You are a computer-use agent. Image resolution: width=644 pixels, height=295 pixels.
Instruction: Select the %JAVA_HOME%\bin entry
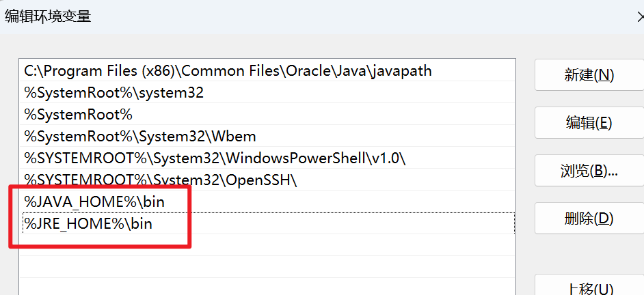(x=267, y=201)
